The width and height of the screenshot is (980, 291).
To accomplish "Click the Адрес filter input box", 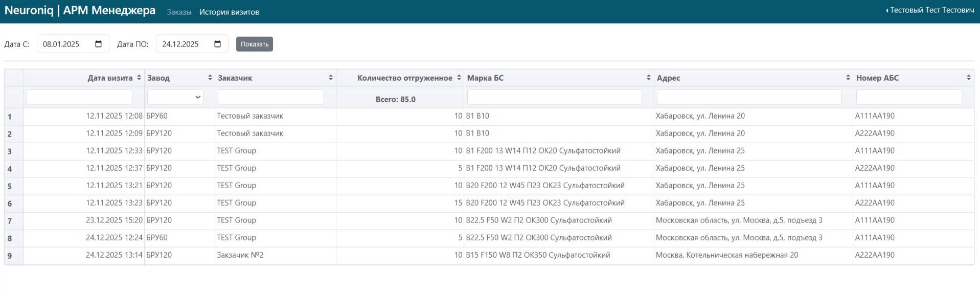I will 748,97.
